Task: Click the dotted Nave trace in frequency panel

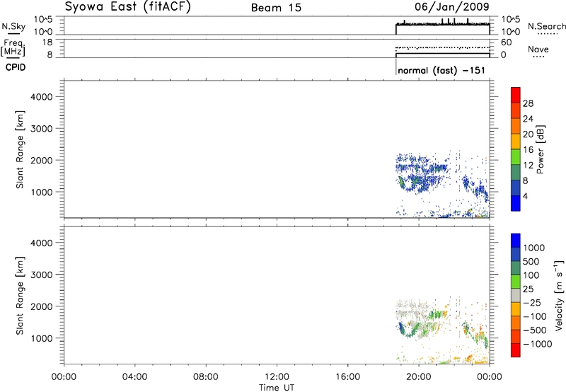Action: [x=443, y=47]
